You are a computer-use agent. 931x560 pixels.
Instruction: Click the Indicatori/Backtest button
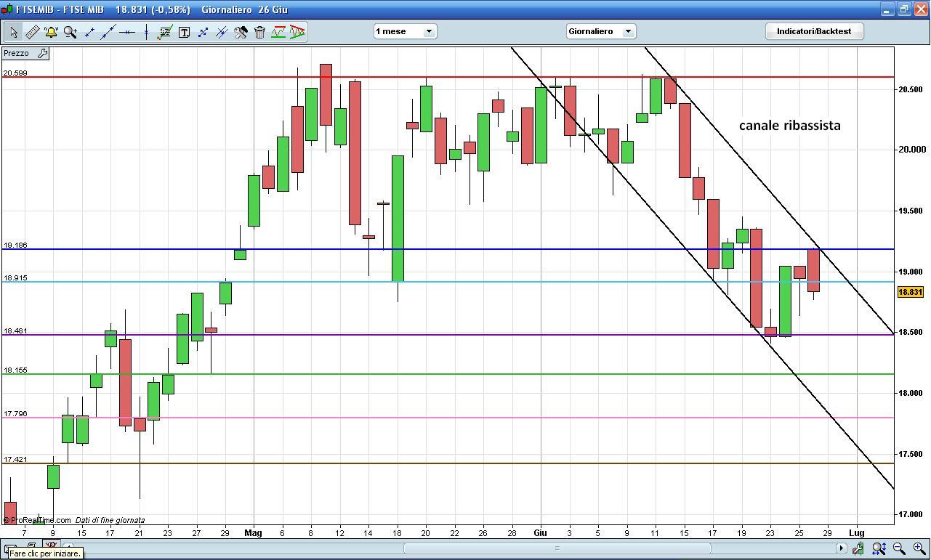(x=813, y=31)
